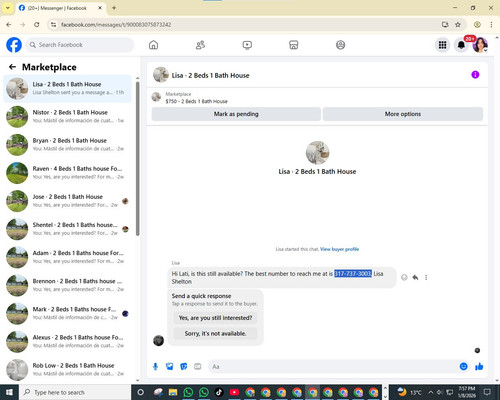Attach a photo with the image icon
The width and height of the screenshot is (500, 400).
pos(170,367)
